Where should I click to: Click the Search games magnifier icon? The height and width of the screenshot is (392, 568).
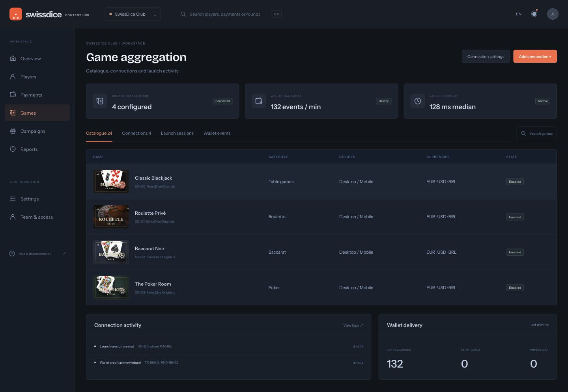click(523, 134)
